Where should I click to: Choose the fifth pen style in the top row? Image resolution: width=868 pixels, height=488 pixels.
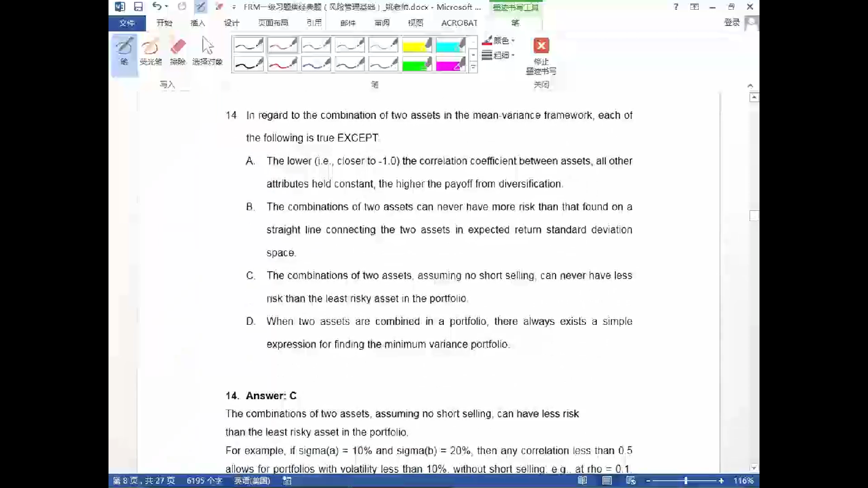pyautogui.click(x=384, y=44)
